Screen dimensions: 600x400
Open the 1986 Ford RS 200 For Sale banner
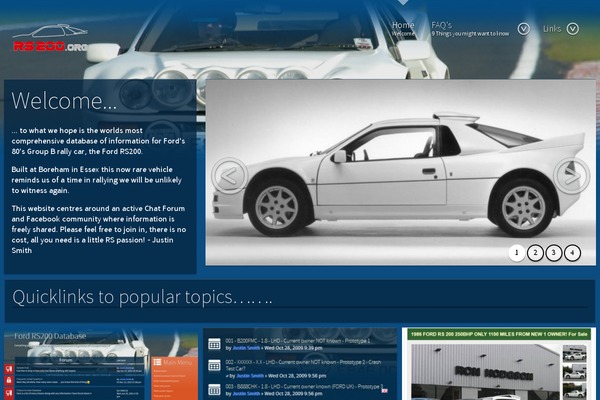pyautogui.click(x=499, y=334)
